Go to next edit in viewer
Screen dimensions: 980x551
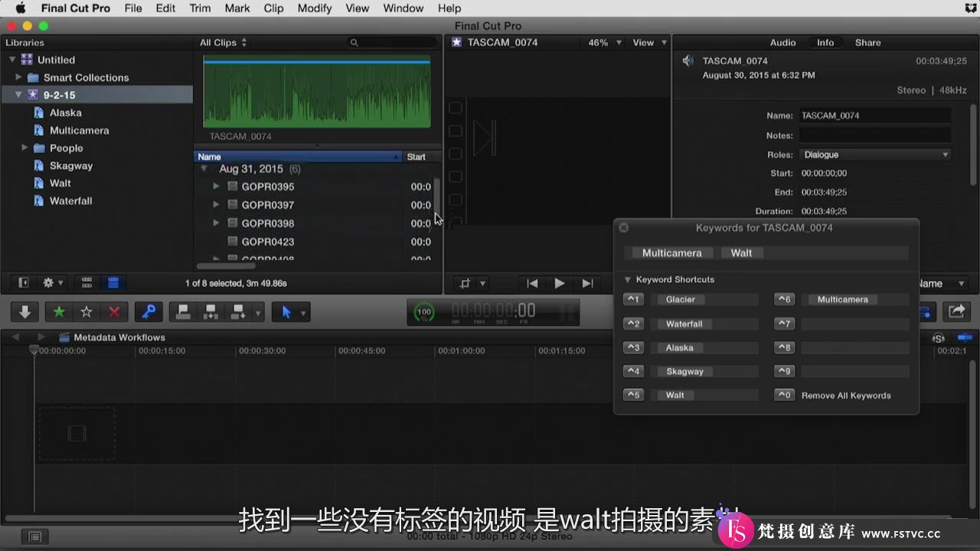(x=587, y=283)
